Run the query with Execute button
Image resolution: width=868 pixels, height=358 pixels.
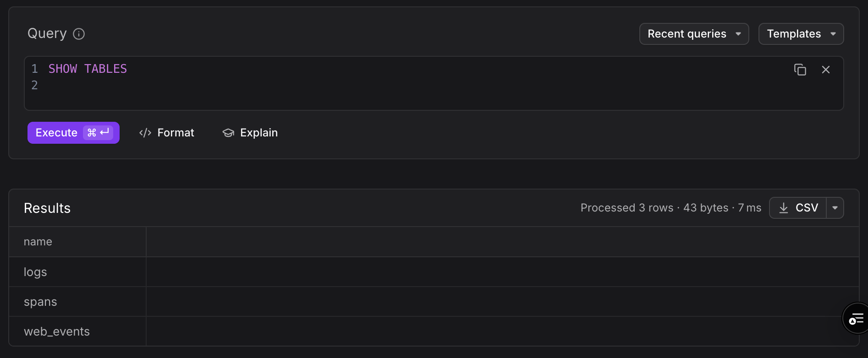(57, 133)
